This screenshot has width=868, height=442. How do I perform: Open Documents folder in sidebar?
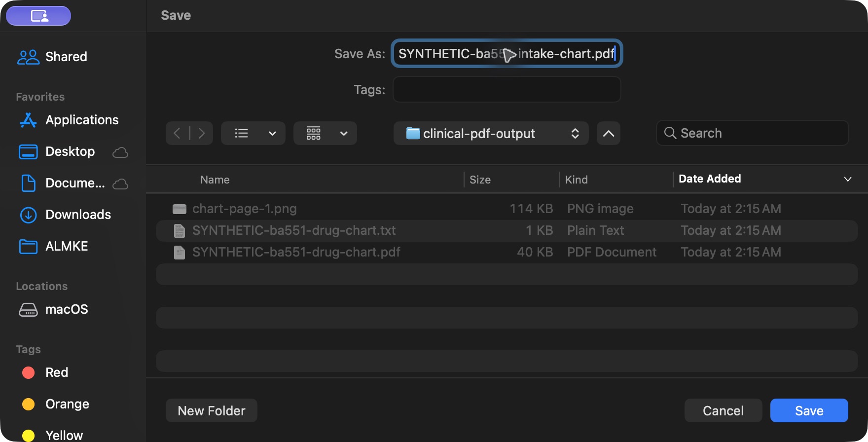pyautogui.click(x=62, y=183)
